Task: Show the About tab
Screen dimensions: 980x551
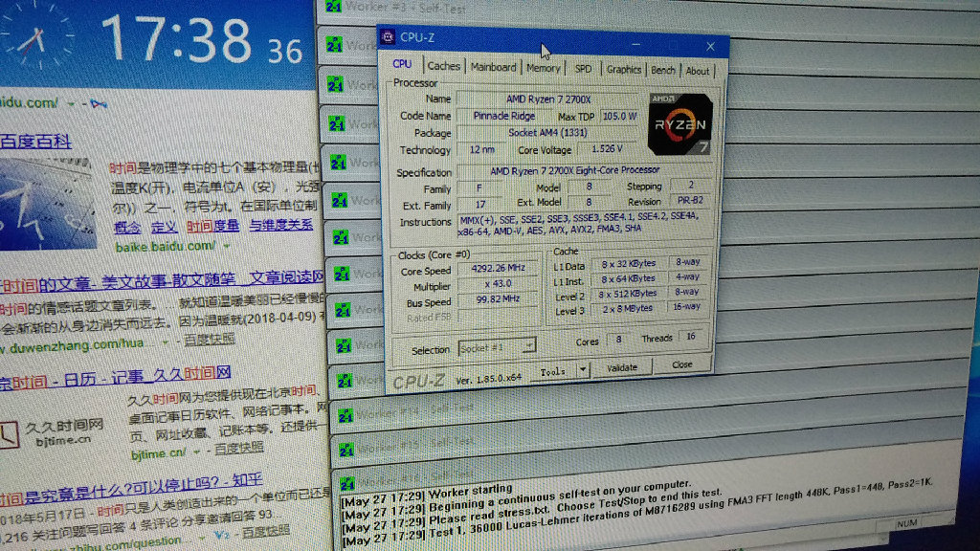Action: pyautogui.click(x=698, y=71)
